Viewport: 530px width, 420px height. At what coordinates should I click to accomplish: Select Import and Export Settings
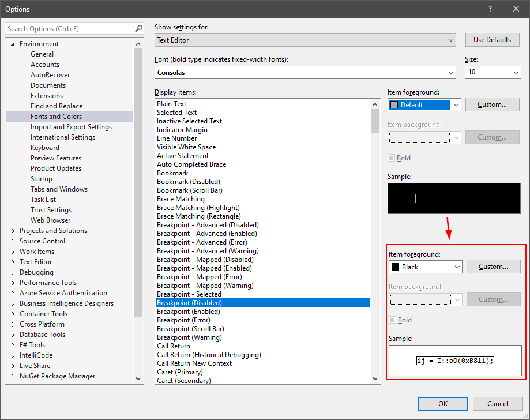tap(72, 127)
